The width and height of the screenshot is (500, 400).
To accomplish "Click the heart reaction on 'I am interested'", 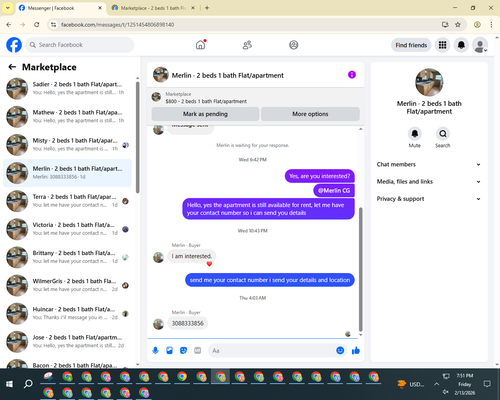I will [x=209, y=264].
